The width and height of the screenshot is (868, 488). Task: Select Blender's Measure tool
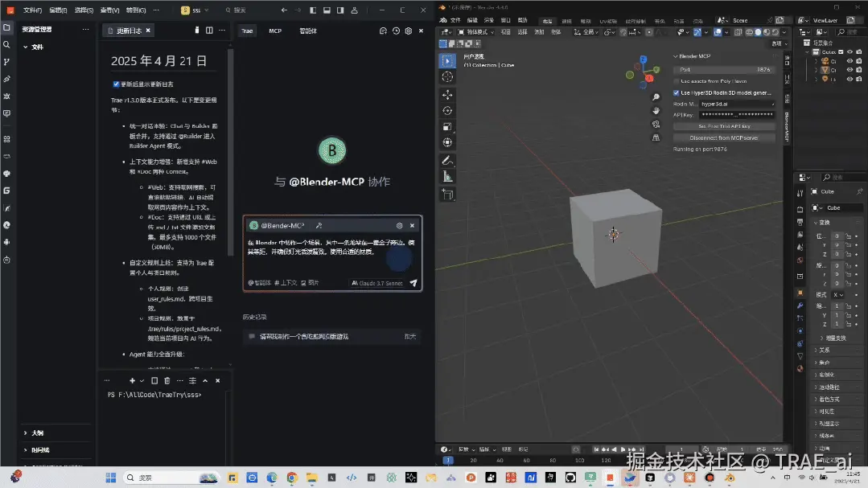(447, 177)
